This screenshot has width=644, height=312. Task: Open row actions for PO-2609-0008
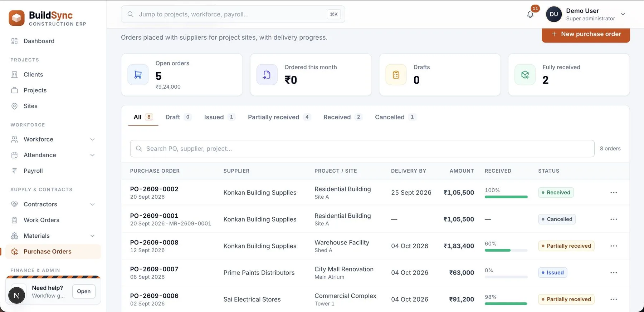click(614, 246)
